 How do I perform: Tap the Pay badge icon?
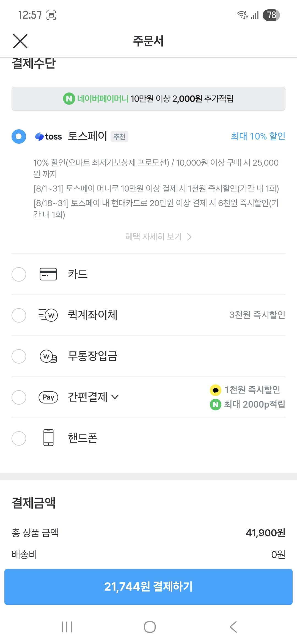tap(48, 397)
